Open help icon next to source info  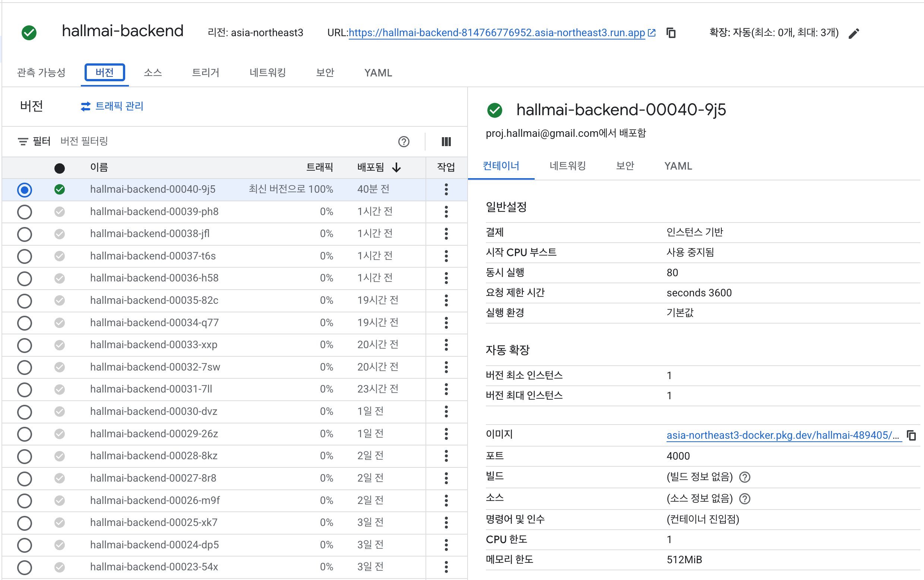[x=744, y=499]
